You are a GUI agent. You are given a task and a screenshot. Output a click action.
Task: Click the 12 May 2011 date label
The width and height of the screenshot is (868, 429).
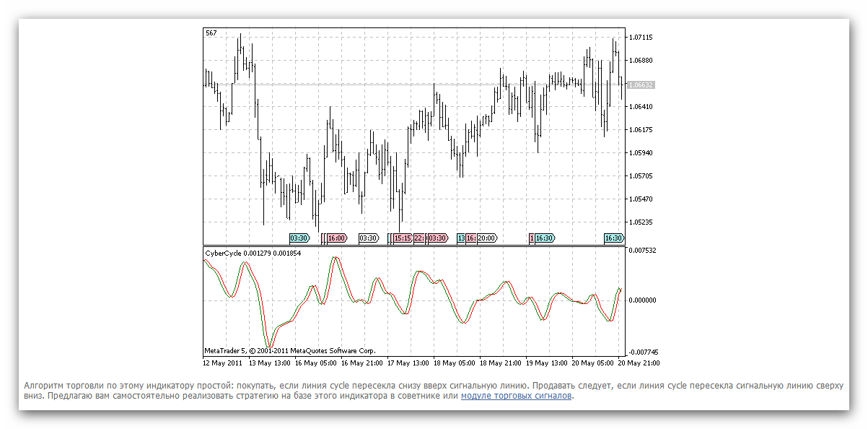pyautogui.click(x=223, y=363)
